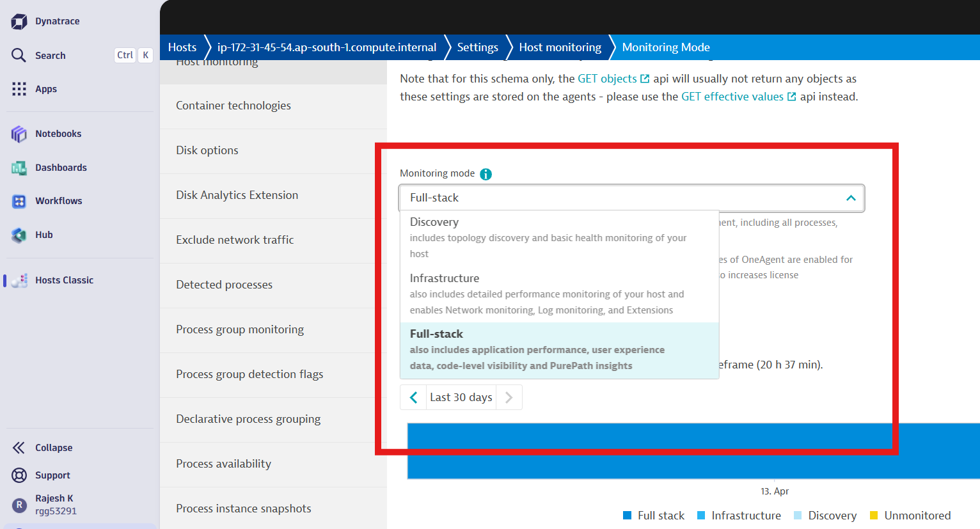Collapse the Monitoring mode dropdown arrow

click(x=851, y=198)
